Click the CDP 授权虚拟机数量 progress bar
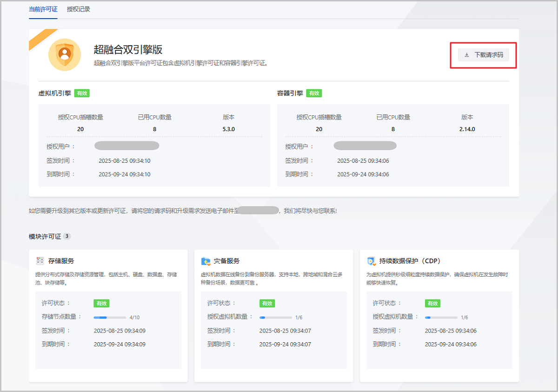Screen dimensions: 558x392 click(x=441, y=318)
